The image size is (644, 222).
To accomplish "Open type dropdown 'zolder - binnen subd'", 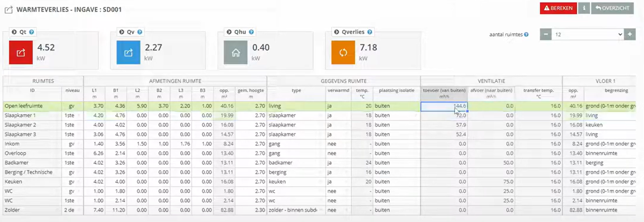I will tap(296, 210).
